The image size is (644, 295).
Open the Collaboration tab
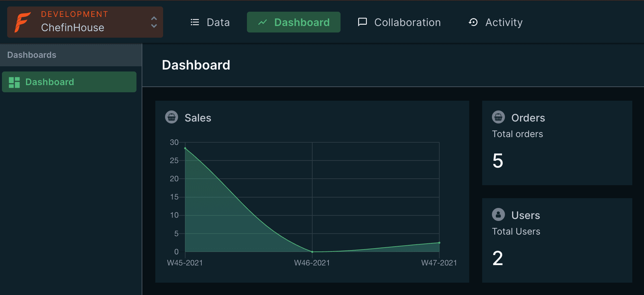(x=407, y=22)
